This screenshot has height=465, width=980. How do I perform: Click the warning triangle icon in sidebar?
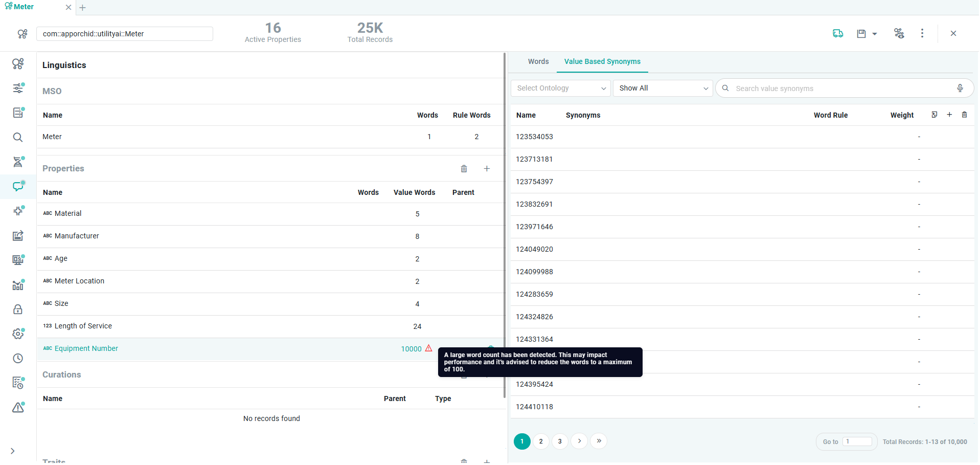(x=18, y=408)
